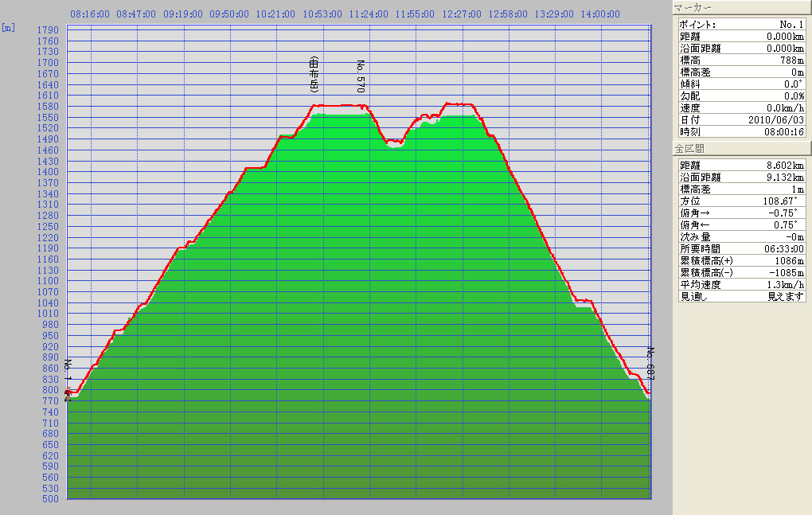Click the マーカー panel header
812x515 pixels.
click(x=740, y=7)
